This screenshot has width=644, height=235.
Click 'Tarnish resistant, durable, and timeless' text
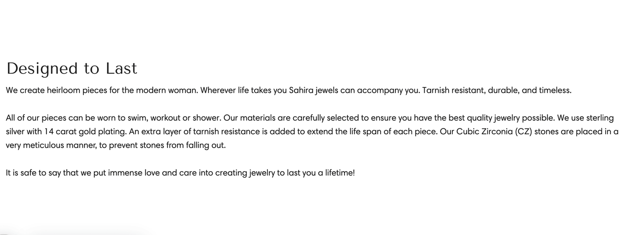pos(496,91)
